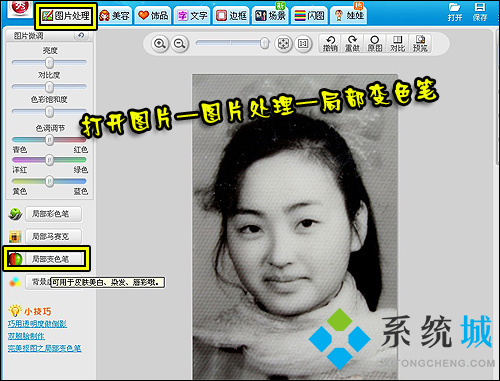Click the 撤销 undo icon
500x381 pixels.
coord(330,44)
